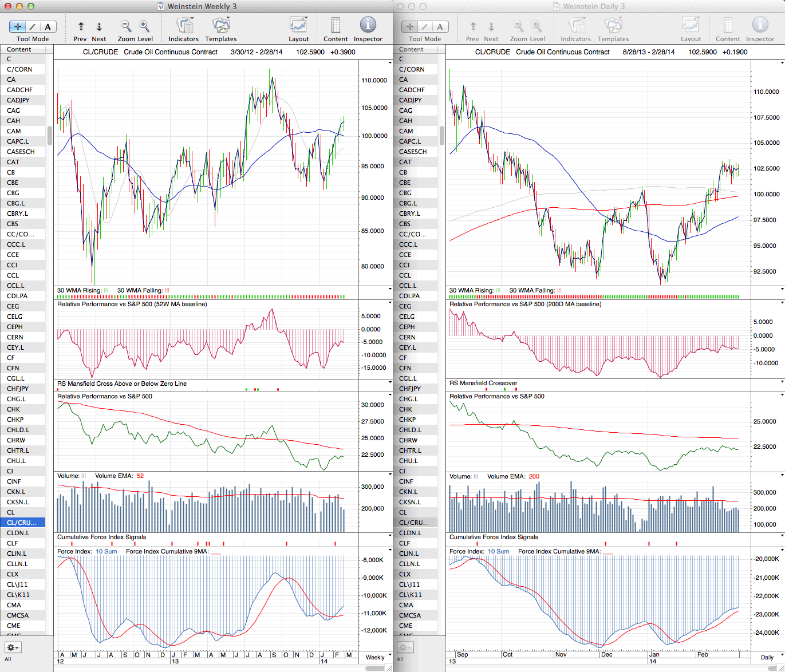
Task: Select the crosshair tool mode in Weekly window
Action: click(18, 26)
